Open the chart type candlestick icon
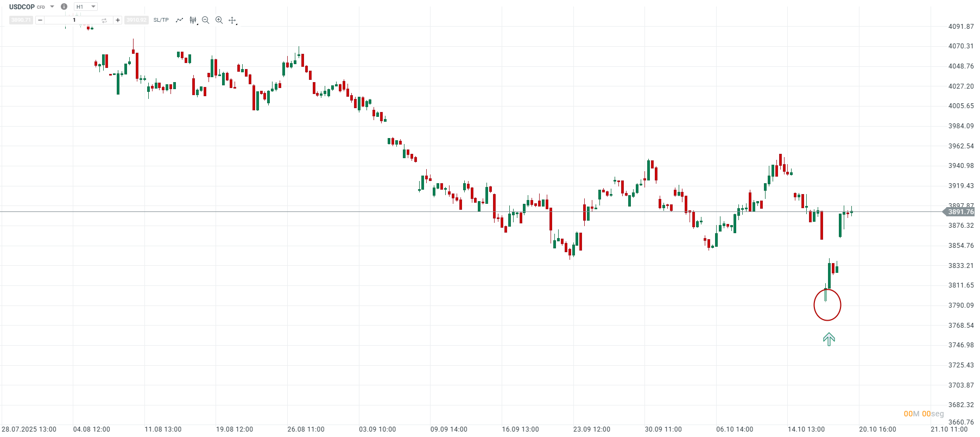The width and height of the screenshot is (980, 437). pos(193,20)
